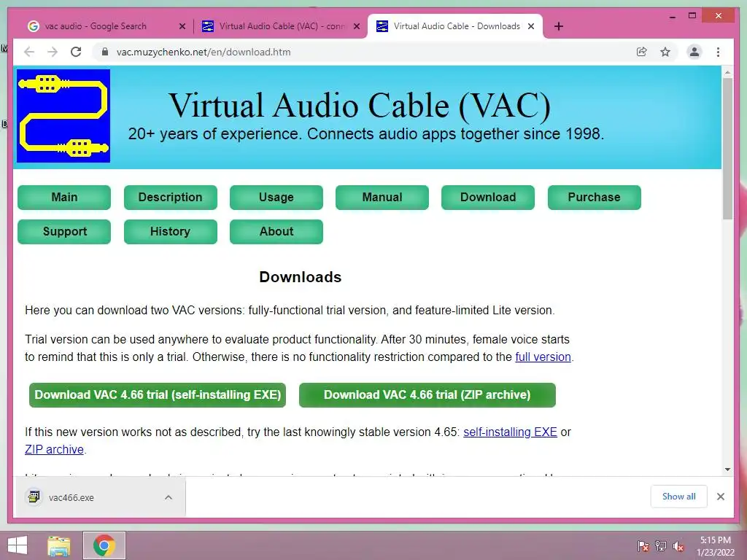
Task: Click the share page icon
Action: pyautogui.click(x=642, y=52)
